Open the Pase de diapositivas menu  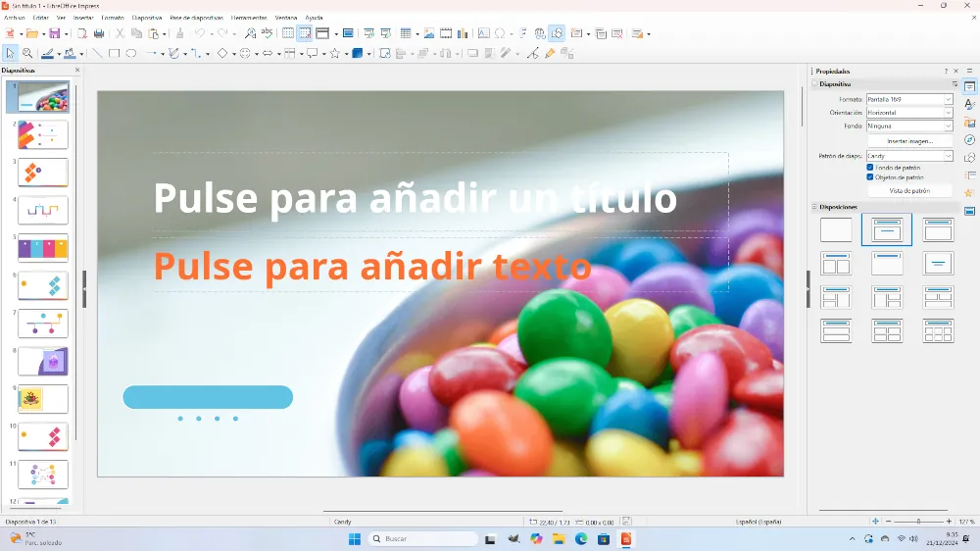(196, 18)
